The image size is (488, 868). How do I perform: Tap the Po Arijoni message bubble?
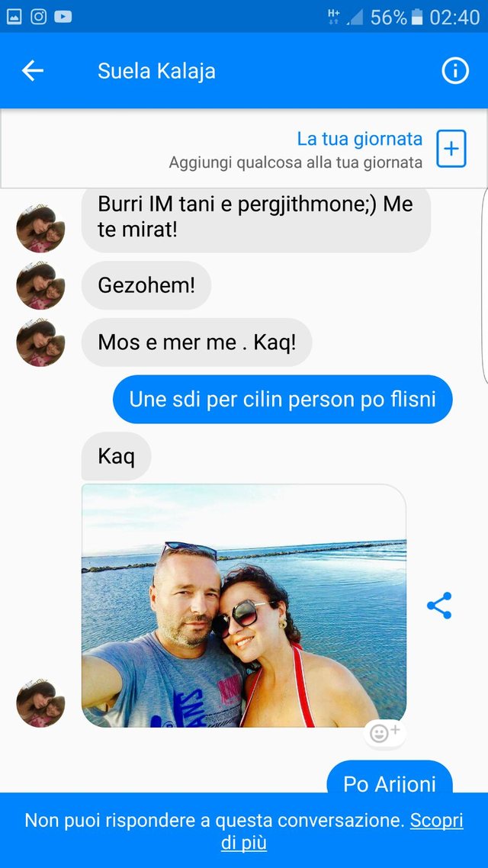coord(390,778)
